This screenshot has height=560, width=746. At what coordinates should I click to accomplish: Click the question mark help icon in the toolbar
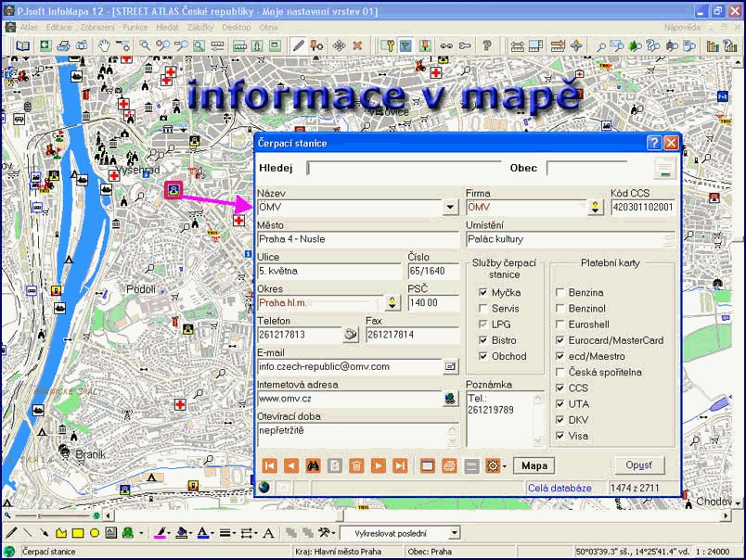(x=486, y=45)
